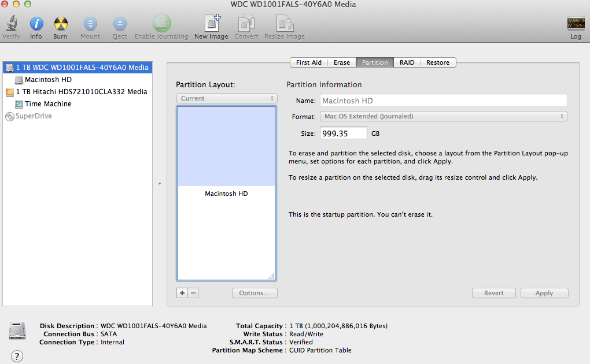This screenshot has height=364, width=590.
Task: Remove partition with minus button
Action: click(x=193, y=293)
